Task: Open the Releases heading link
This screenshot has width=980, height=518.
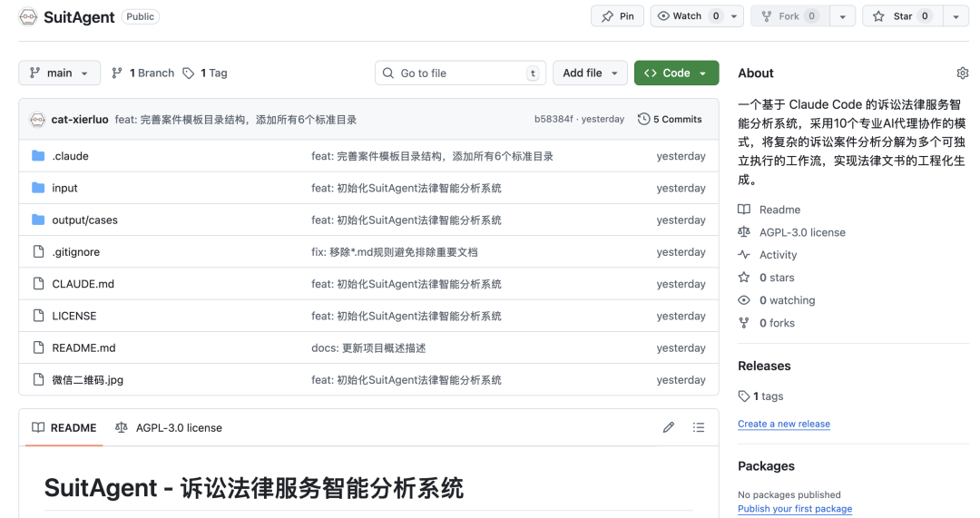Action: [764, 367]
